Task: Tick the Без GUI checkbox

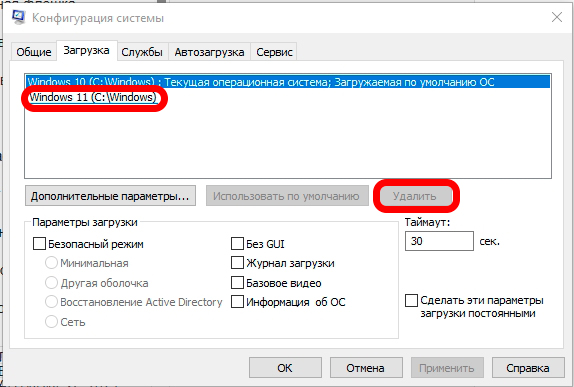Action: click(x=238, y=244)
